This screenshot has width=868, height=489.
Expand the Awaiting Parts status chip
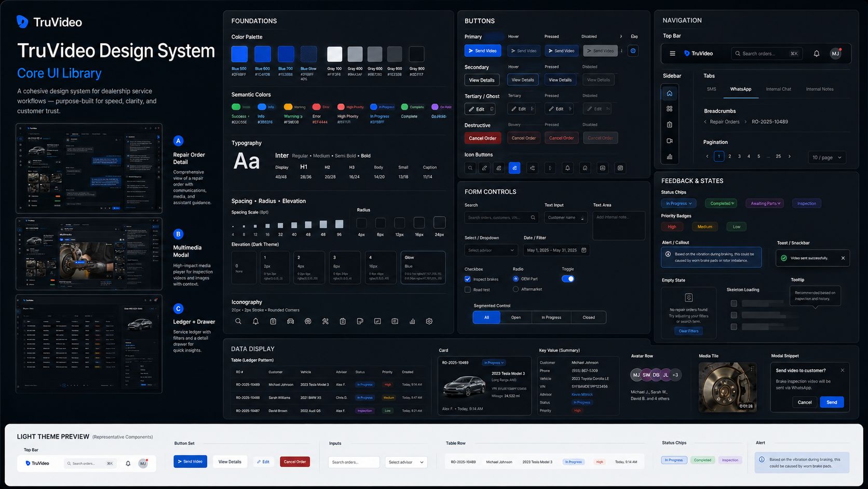(765, 203)
